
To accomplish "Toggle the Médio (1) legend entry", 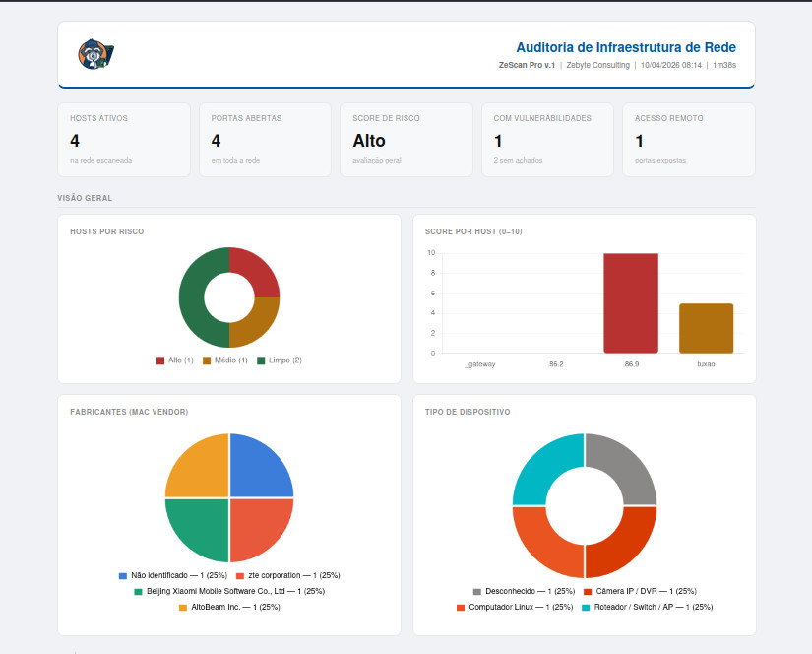I will tap(225, 360).
